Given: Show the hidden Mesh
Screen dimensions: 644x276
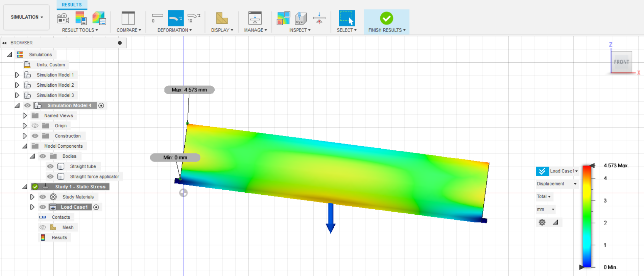Looking at the screenshot, I should click(x=43, y=227).
